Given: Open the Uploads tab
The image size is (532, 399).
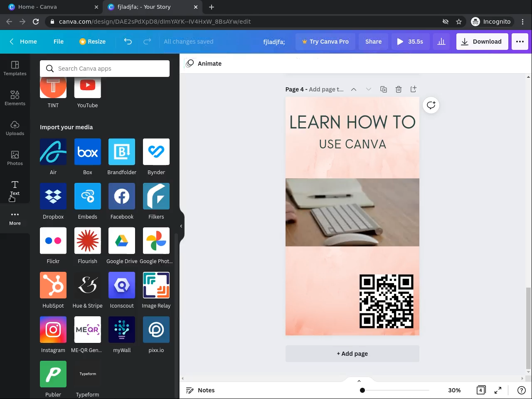Looking at the screenshot, I should (x=15, y=128).
